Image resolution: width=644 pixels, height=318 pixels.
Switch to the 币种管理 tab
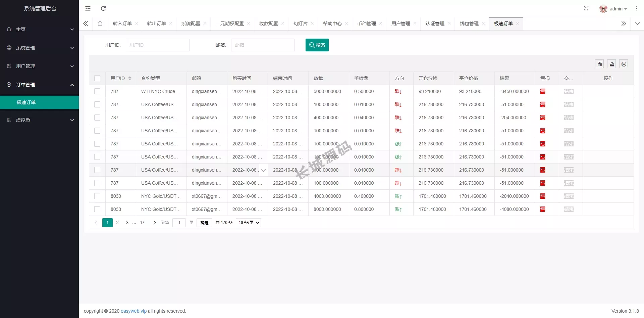click(367, 24)
